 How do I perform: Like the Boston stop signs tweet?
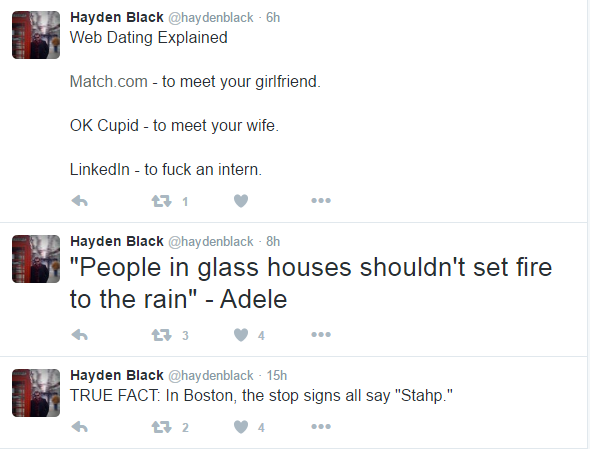[241, 427]
